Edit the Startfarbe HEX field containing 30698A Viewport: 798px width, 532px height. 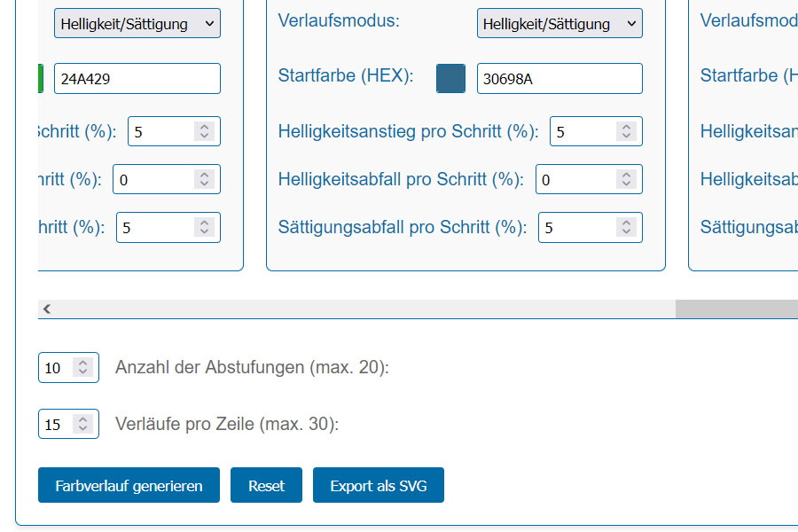coord(559,78)
